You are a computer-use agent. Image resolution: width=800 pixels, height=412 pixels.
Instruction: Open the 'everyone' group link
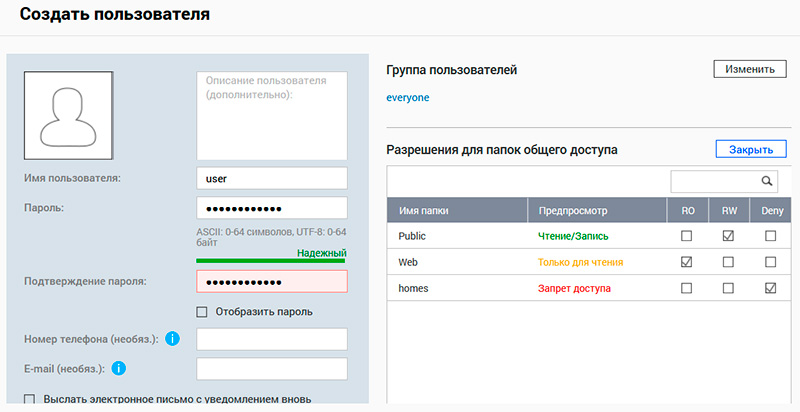[409, 98]
